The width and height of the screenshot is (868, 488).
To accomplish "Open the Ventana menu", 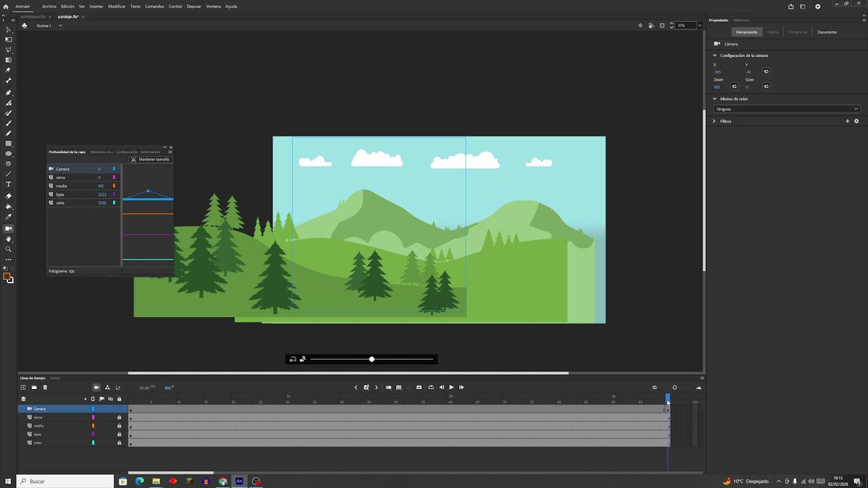I will click(213, 6).
